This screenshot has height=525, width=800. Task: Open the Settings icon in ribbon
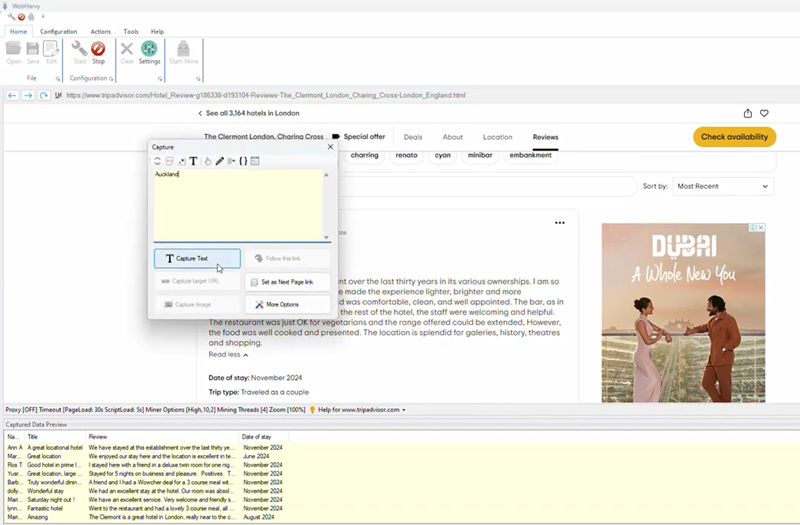tap(149, 51)
